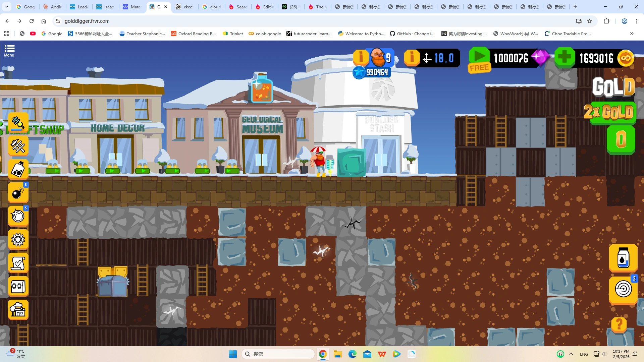This screenshot has width=644, height=362.
Task: Activate the teleport swirl item on left
Action: [18, 216]
